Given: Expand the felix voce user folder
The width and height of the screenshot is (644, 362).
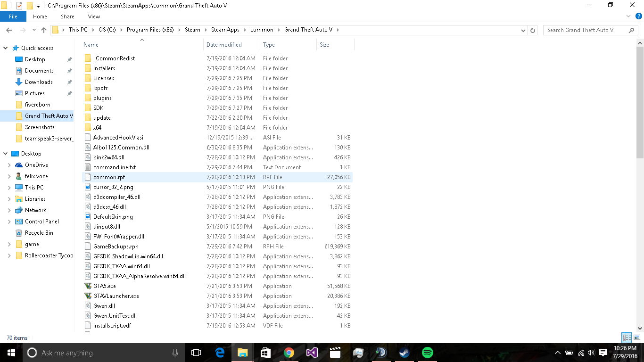Looking at the screenshot, I should coord(9,176).
